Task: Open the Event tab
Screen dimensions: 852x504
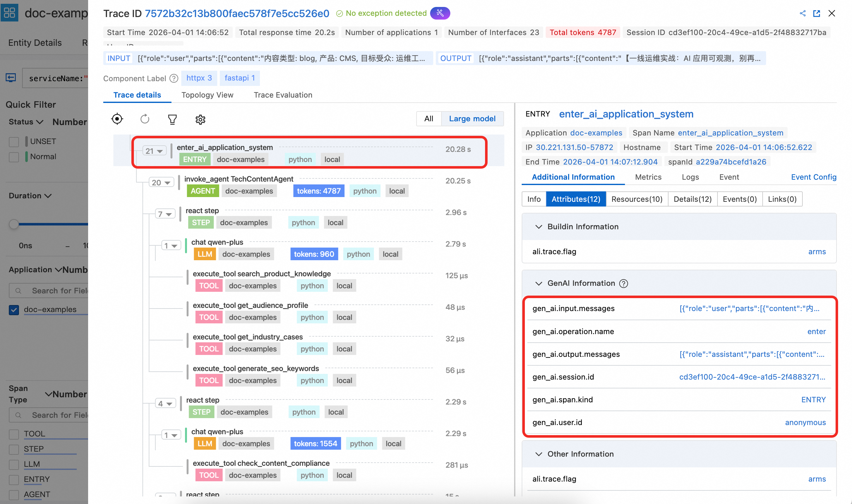Action: [729, 177]
